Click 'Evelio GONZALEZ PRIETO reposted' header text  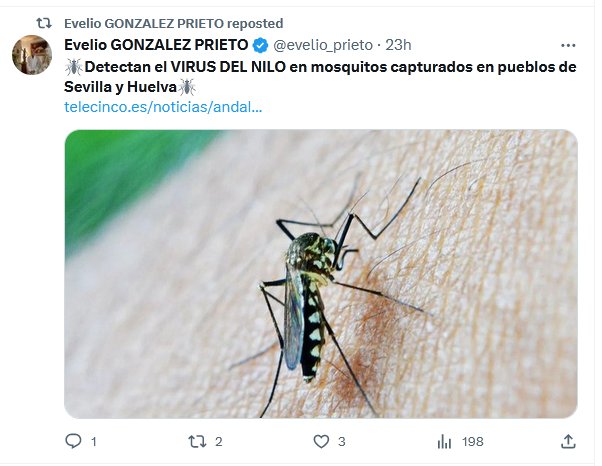[x=173, y=22]
